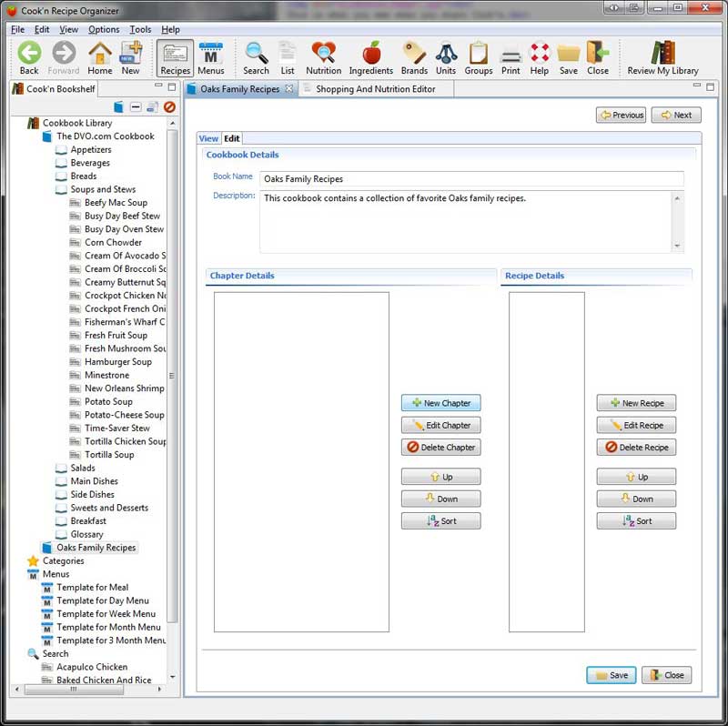Close the Oaks Family Recipes tab
The image size is (728, 726).
(289, 88)
